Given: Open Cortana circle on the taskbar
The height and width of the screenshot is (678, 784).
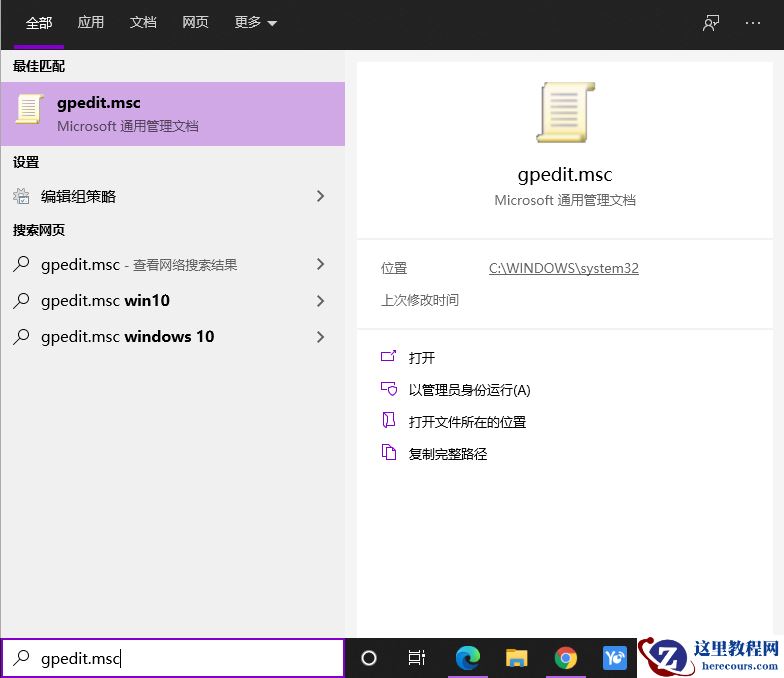Looking at the screenshot, I should tap(368, 658).
